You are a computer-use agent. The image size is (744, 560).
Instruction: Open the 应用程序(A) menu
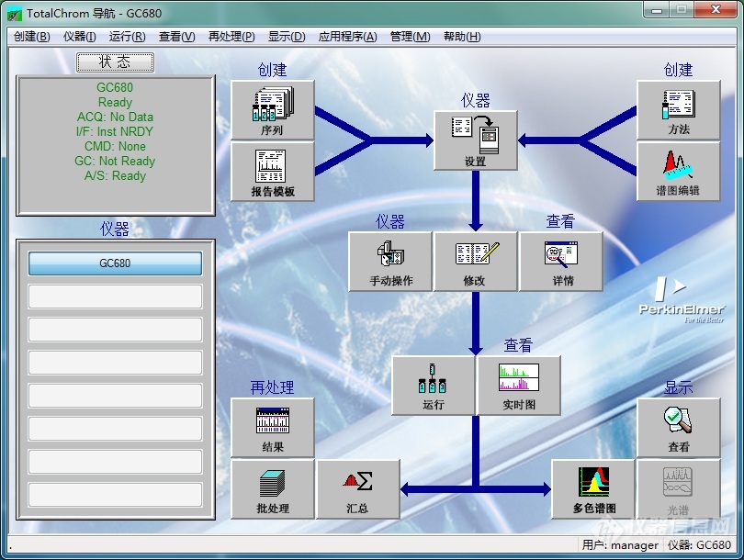348,37
